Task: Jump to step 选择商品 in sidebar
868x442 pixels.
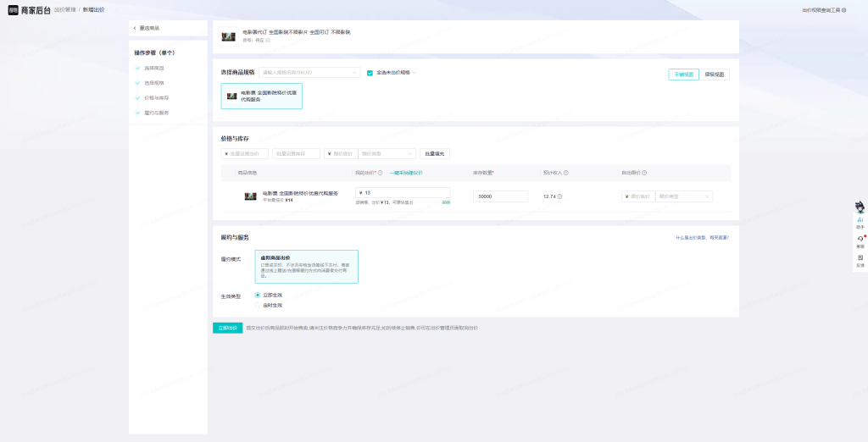Action: 154,68
